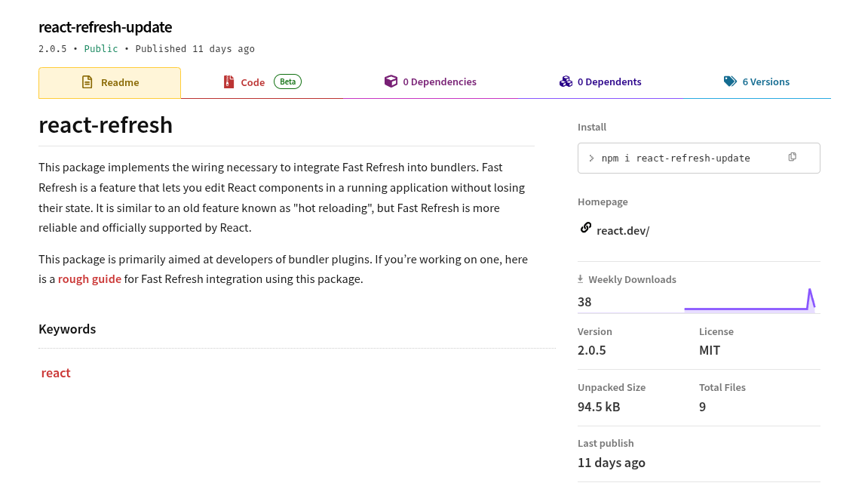Click the file icon on the Code tab

229,82
